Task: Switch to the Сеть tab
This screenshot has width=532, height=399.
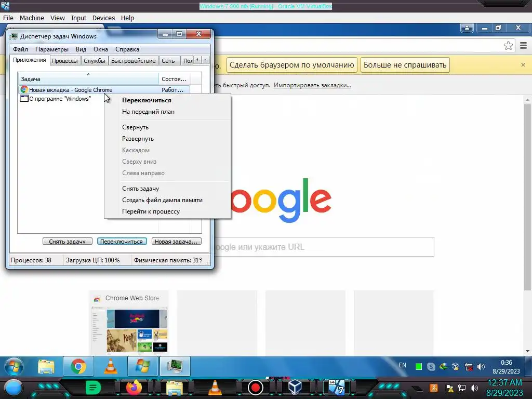Action: [x=168, y=61]
